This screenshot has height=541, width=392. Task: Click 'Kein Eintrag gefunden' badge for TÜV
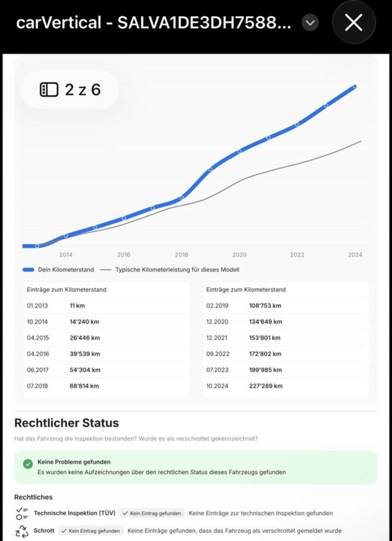(x=152, y=513)
